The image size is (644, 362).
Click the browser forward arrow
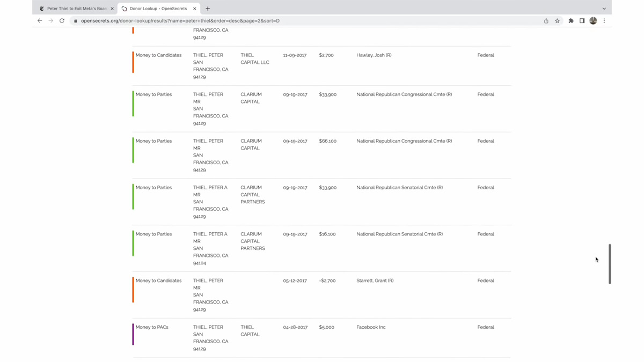[50, 21]
